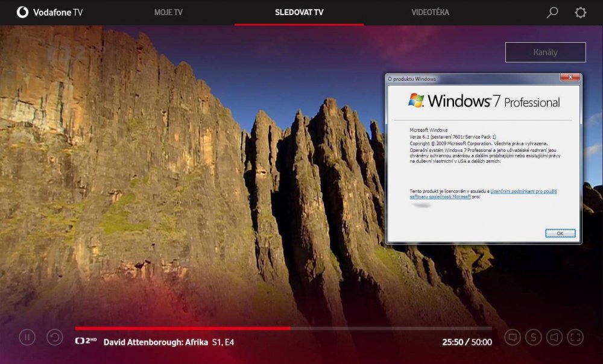Pause the playing video
Image resolution: width=603 pixels, height=364 pixels.
[x=27, y=337]
